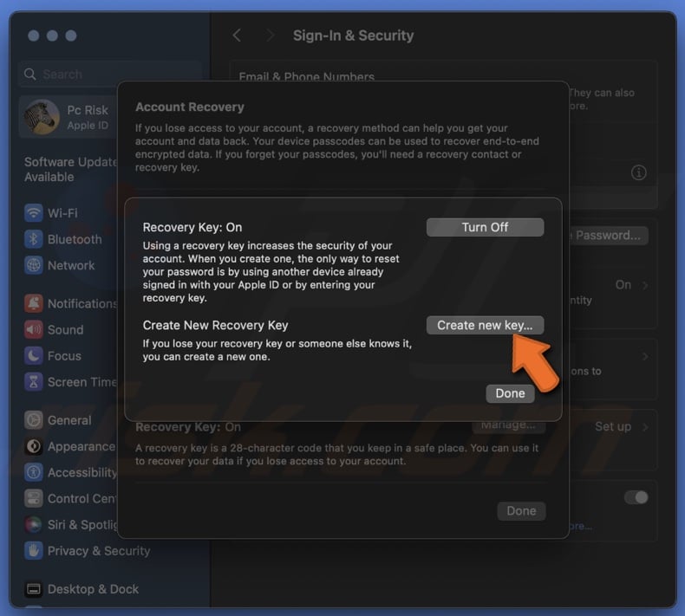The height and width of the screenshot is (616, 685).
Task: Click the General gear icon
Action: click(x=33, y=420)
